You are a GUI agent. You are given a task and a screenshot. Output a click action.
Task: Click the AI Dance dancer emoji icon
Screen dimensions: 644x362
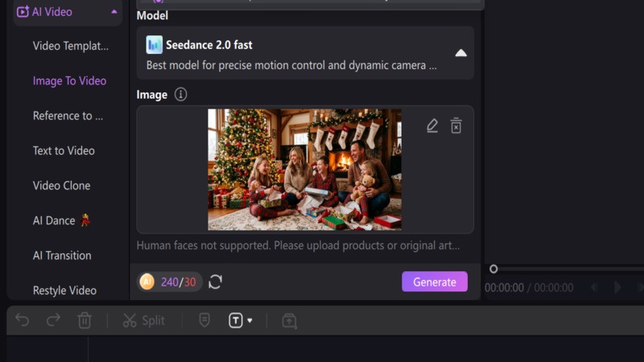coord(85,220)
